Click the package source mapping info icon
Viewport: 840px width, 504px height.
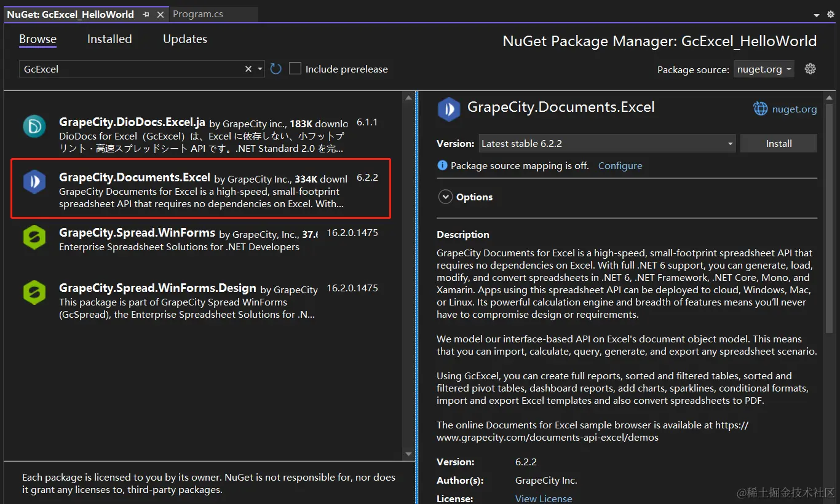click(x=442, y=165)
